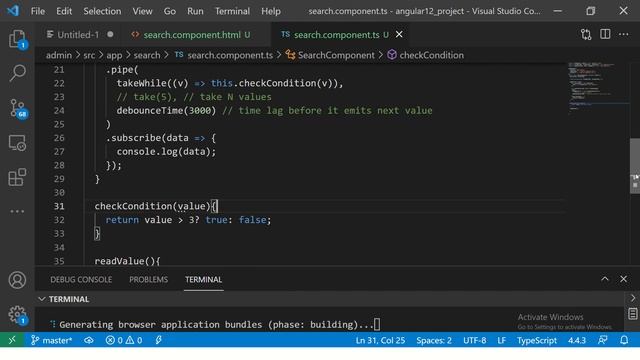
Task: Open the Manage settings gear
Action: pos(17,315)
